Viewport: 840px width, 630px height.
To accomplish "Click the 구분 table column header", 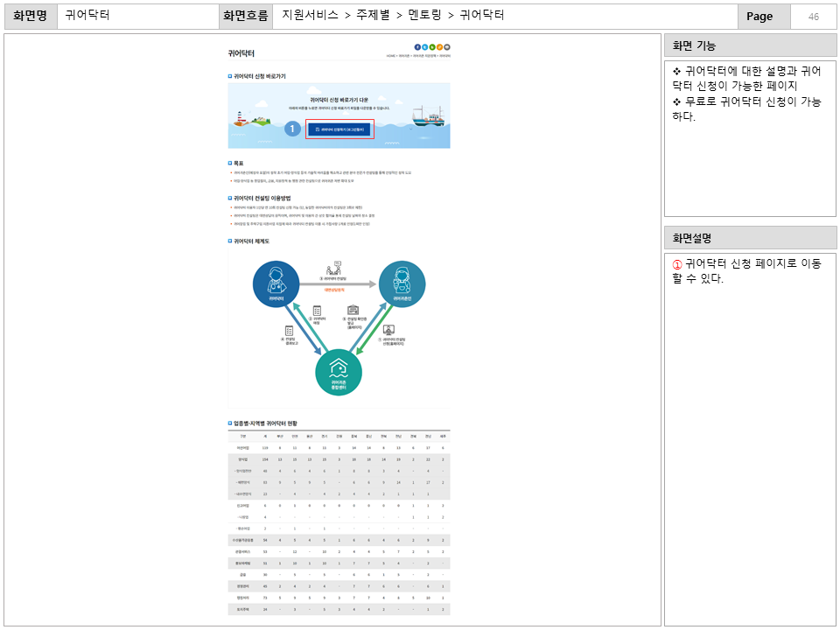I will pos(242,436).
